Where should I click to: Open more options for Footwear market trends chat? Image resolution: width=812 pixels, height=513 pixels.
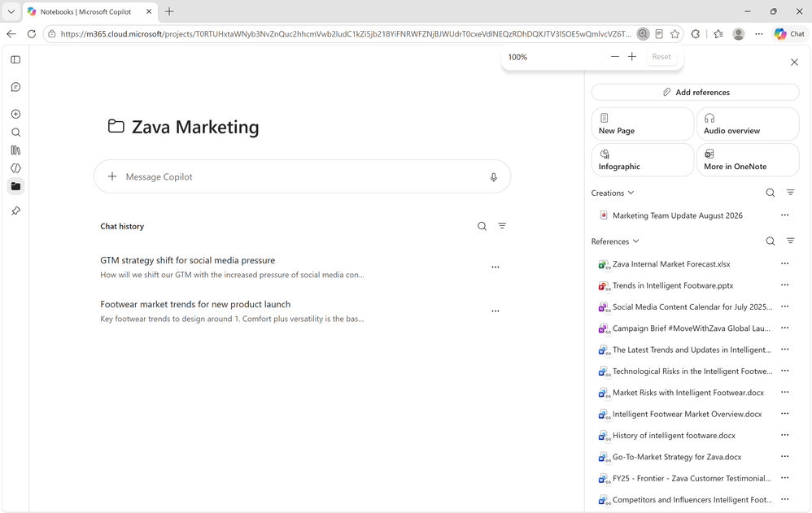(x=495, y=311)
